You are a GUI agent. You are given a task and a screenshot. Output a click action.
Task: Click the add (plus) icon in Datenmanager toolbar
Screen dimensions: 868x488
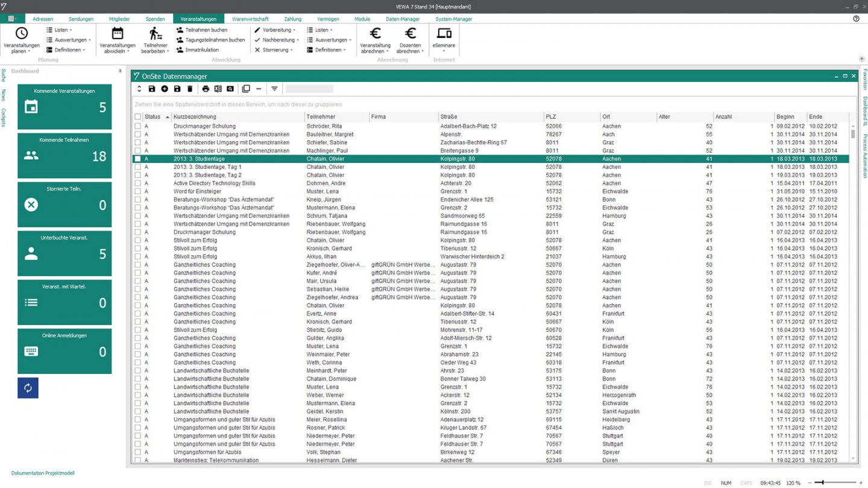(x=165, y=89)
